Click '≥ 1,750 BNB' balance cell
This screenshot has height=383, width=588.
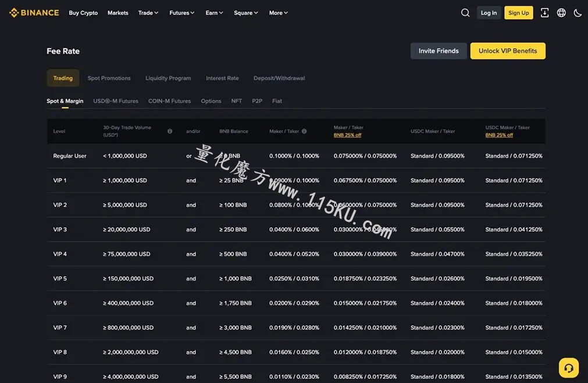point(235,303)
